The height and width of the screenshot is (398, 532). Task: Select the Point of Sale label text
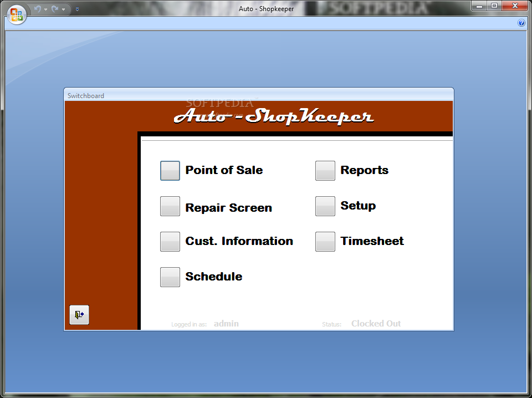[x=224, y=170]
